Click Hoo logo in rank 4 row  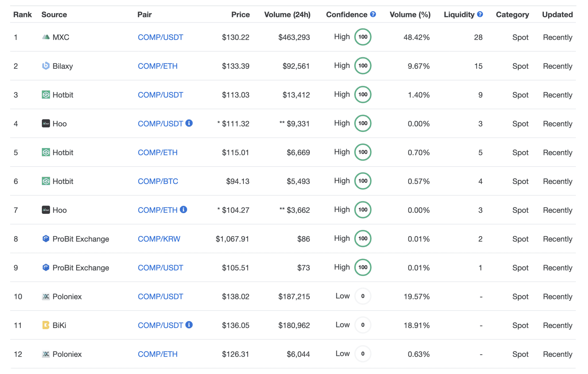click(x=46, y=124)
